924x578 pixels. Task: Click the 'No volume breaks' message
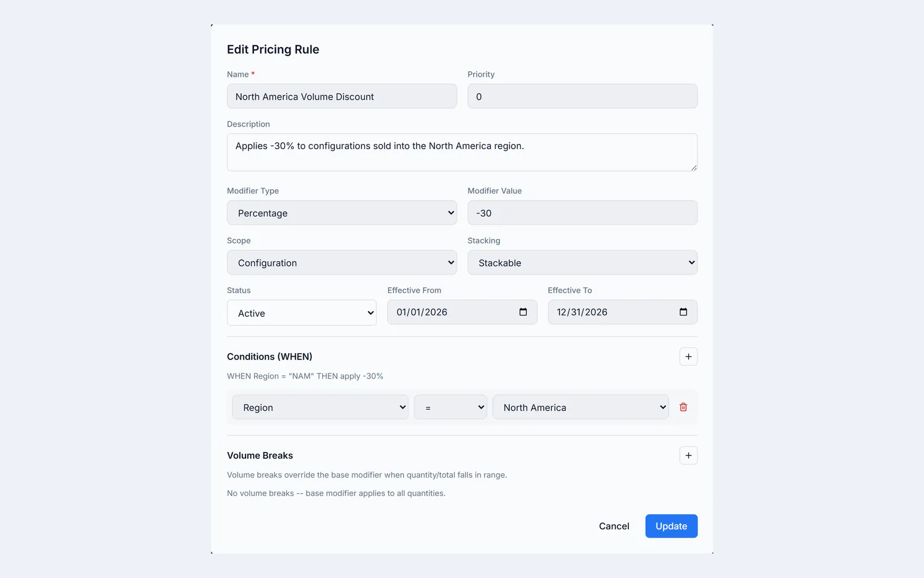[336, 493]
